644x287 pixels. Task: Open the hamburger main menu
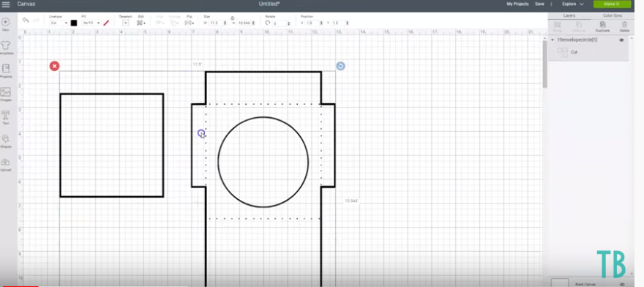click(6, 4)
